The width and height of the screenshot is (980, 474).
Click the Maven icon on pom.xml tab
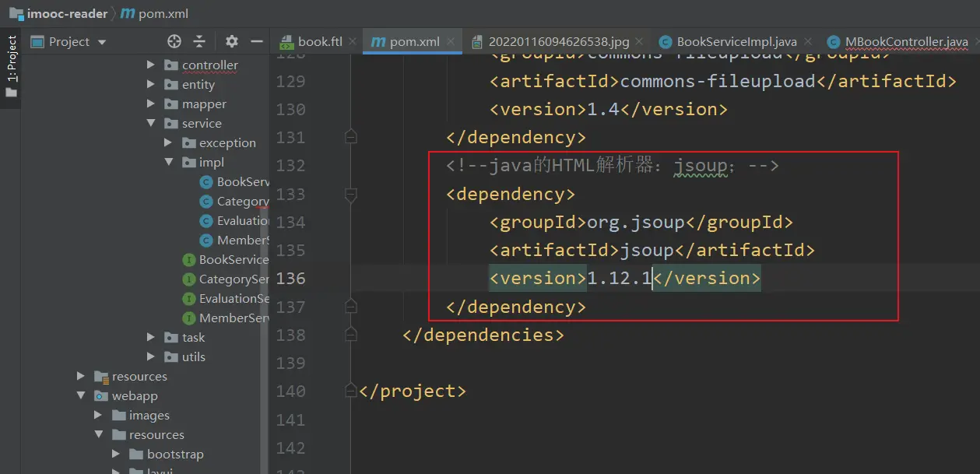point(378,42)
